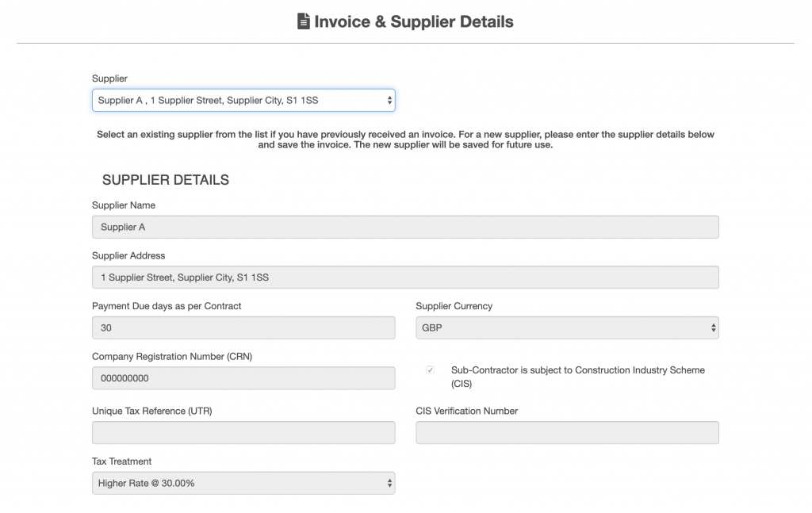Click the existing supplier help text paragraph
812x513 pixels.
(405, 140)
